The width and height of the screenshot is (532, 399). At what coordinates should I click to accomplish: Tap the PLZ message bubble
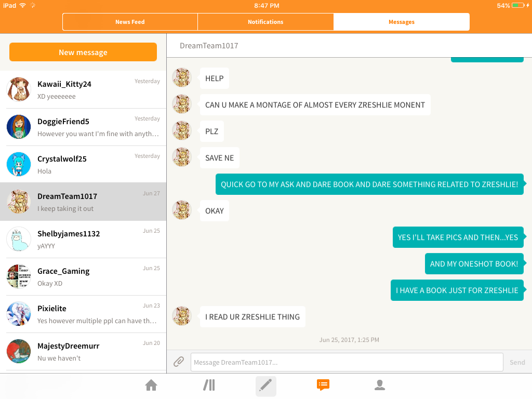(x=212, y=131)
